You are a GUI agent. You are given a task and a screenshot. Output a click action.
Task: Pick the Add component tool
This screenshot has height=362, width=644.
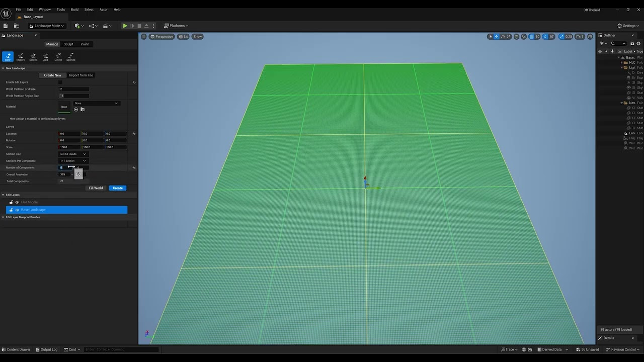point(45,57)
